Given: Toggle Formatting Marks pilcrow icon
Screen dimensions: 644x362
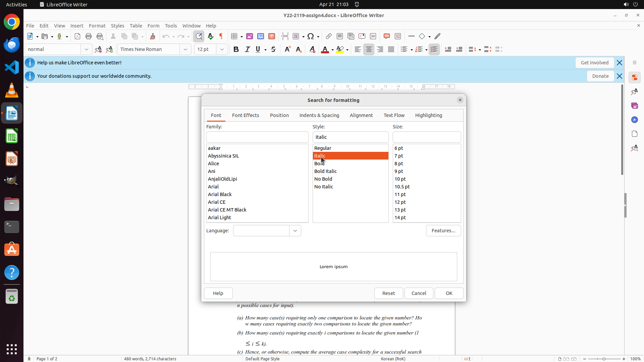Looking at the screenshot, I should [221, 36].
